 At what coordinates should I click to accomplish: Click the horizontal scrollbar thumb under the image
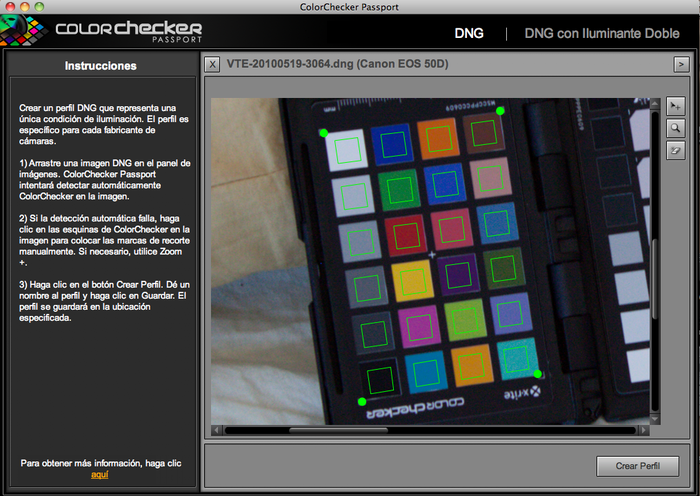[338, 430]
